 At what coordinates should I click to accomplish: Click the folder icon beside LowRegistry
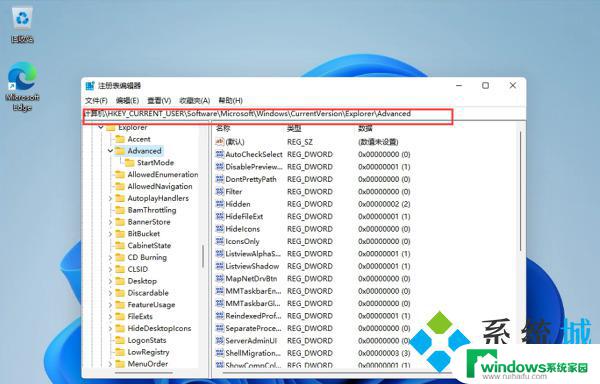click(121, 352)
